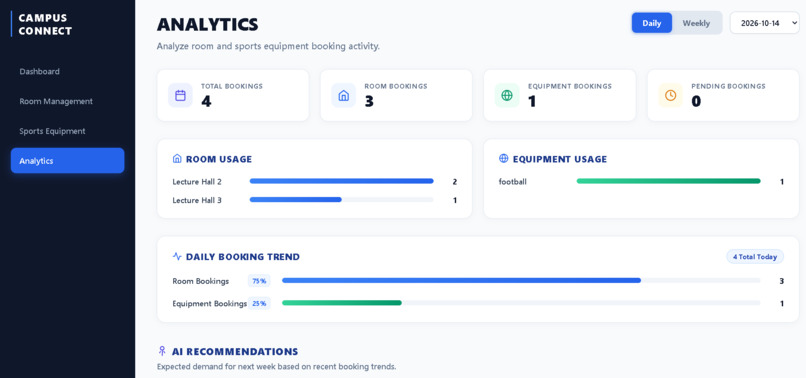806x378 pixels.
Task: Click the Daily Booking Trend heading text
Action: click(x=243, y=257)
